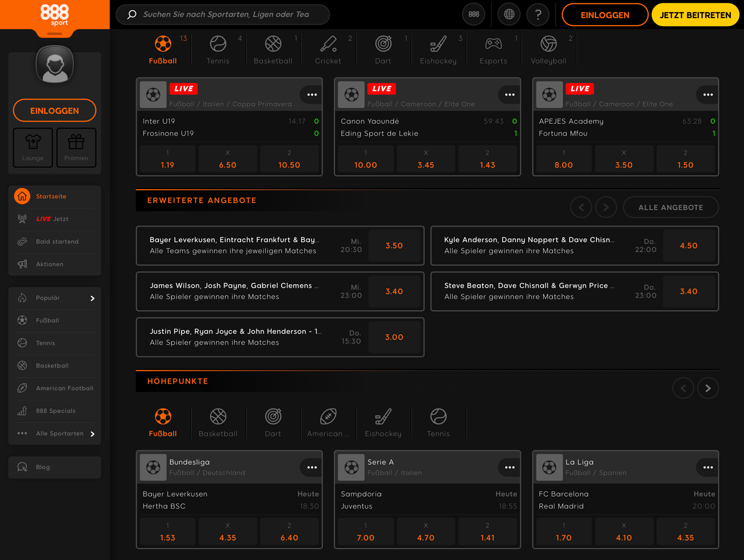
Task: Open the Cricket betting category
Action: point(328,49)
